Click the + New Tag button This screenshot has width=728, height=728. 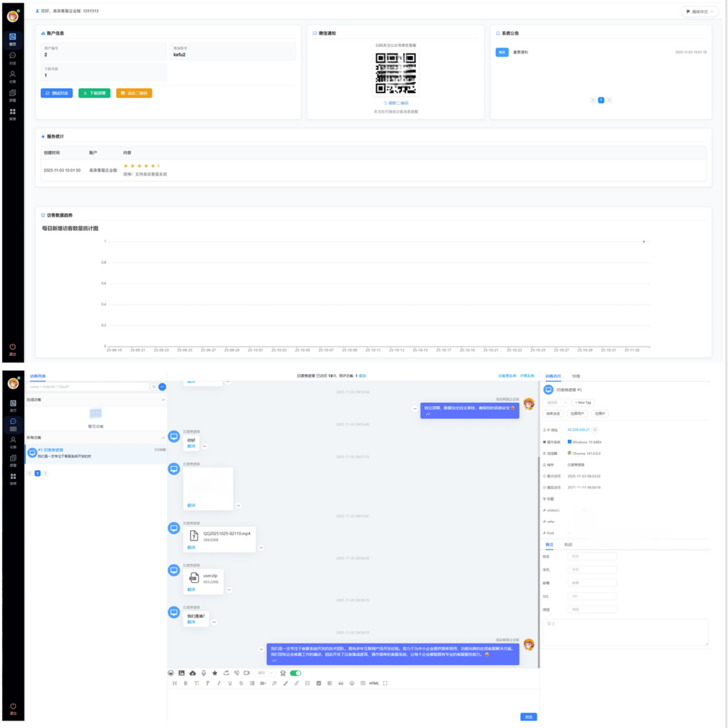pyautogui.click(x=583, y=402)
